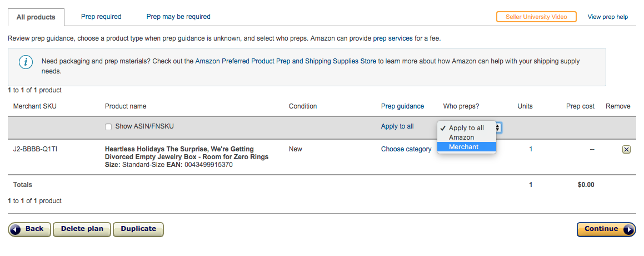Select the checked Apply to all option
This screenshot has height=256, width=644.
[x=467, y=128]
